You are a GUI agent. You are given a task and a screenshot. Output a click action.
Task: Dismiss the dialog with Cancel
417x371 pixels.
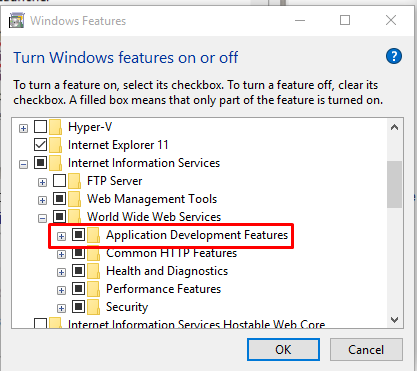(366, 350)
